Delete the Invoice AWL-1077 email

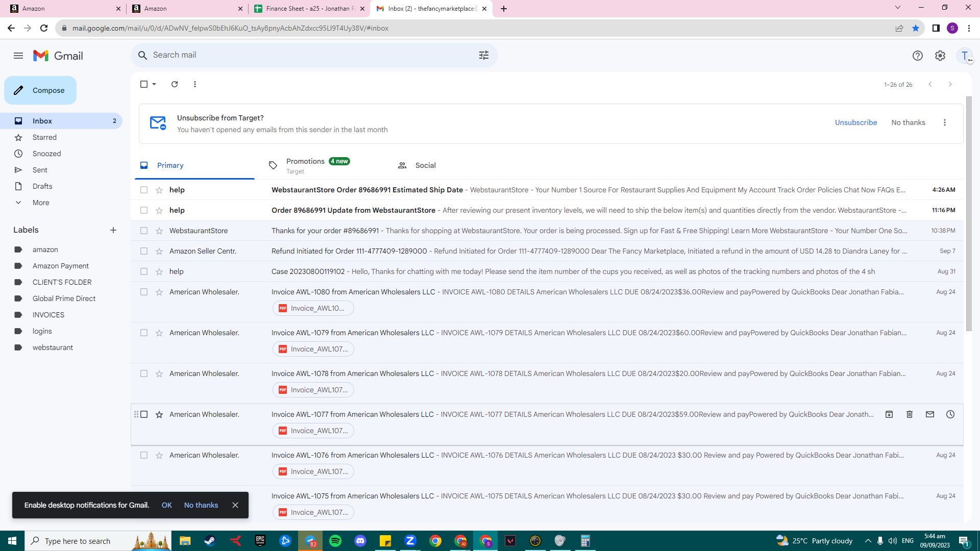910,414
